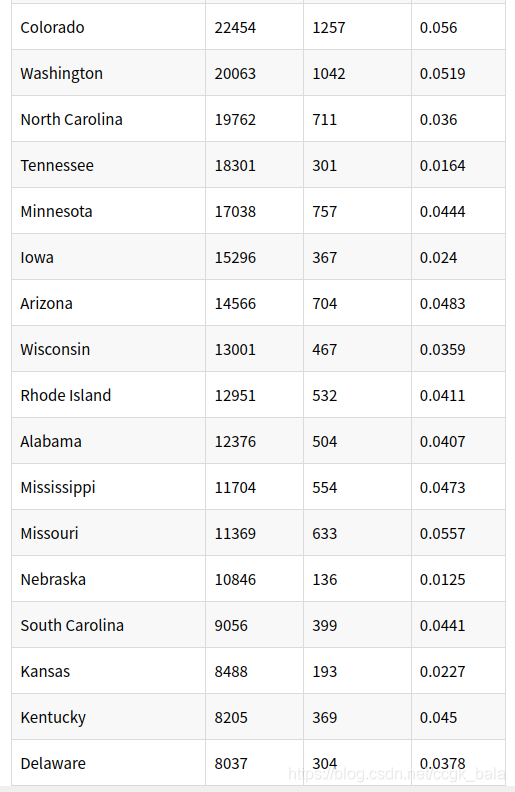Click the blog.csdn.net watermark link
The width and height of the screenshot is (515, 792).
pyautogui.click(x=396, y=774)
